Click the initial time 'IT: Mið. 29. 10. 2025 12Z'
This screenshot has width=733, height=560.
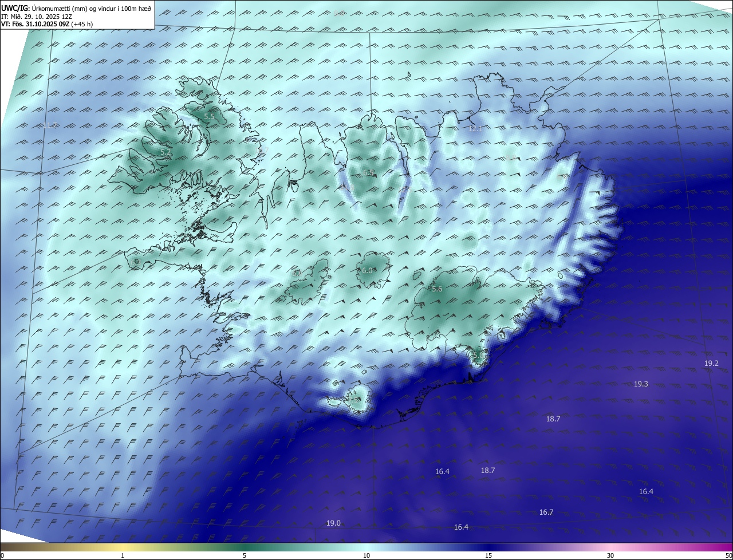pos(37,16)
